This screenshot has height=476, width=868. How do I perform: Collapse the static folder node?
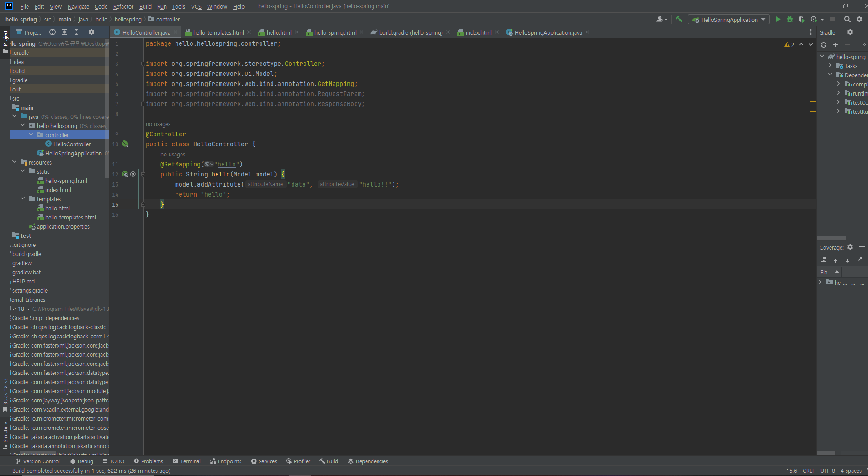(x=23, y=171)
